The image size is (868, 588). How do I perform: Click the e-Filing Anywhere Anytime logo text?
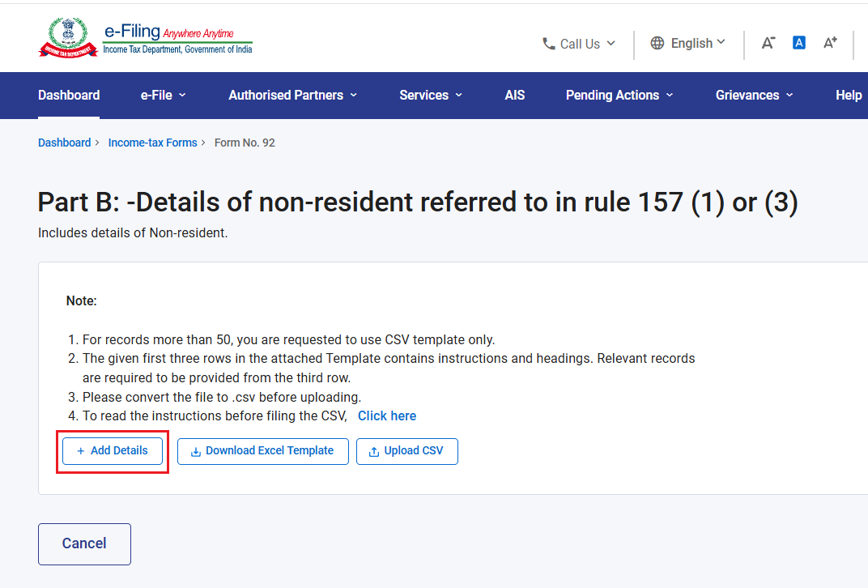coord(177,39)
